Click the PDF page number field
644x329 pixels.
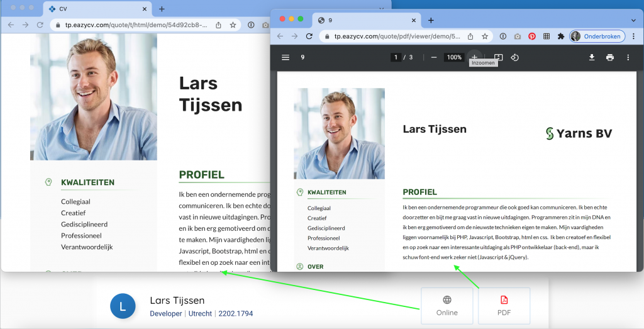click(x=396, y=57)
